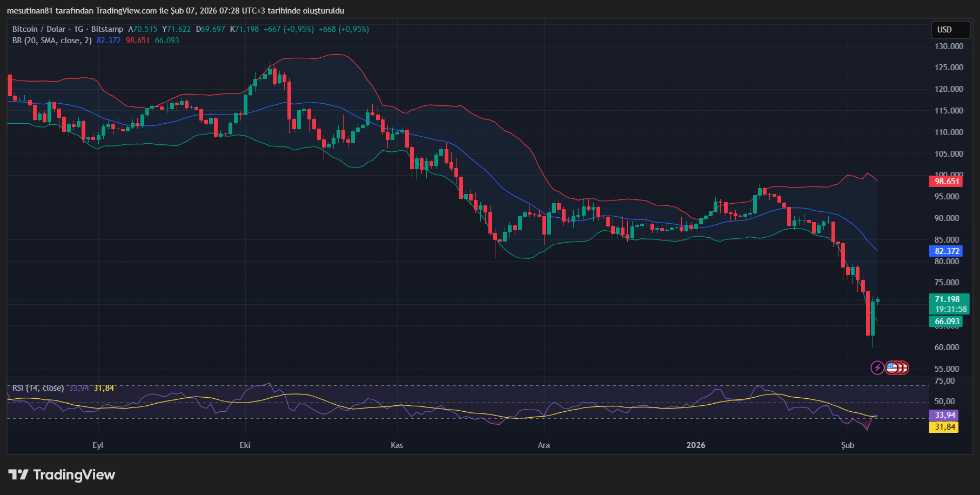Open the 1G timeframe selector

pos(79,29)
